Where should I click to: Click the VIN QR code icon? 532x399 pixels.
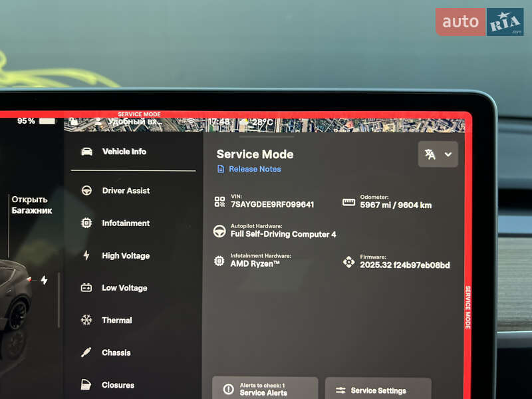(x=219, y=201)
